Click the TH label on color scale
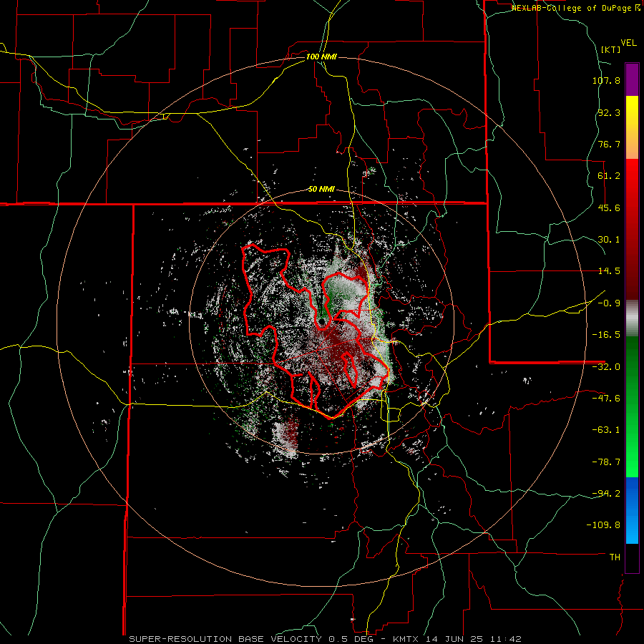Screen dimensions: 644x644 tap(615, 557)
